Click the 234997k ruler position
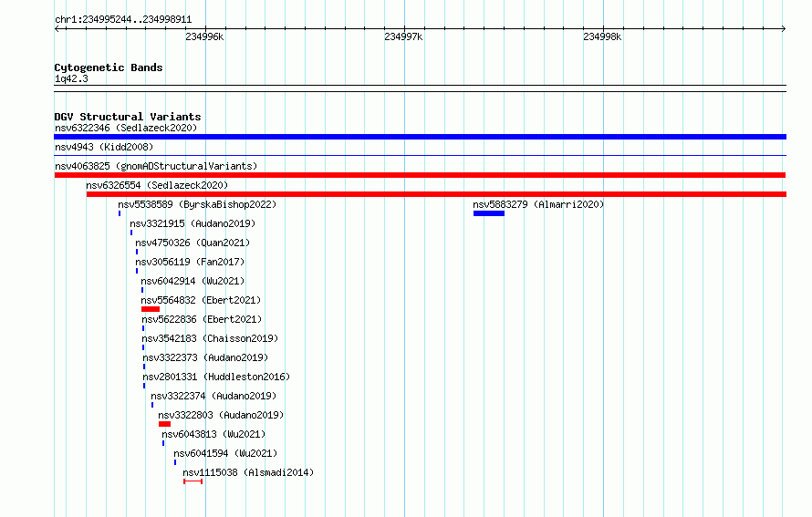 (x=403, y=36)
